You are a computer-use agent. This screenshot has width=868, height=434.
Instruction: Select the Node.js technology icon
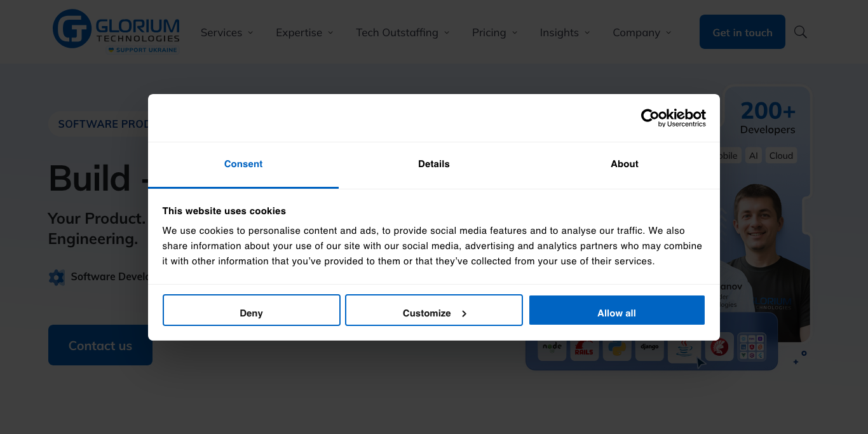tap(552, 347)
